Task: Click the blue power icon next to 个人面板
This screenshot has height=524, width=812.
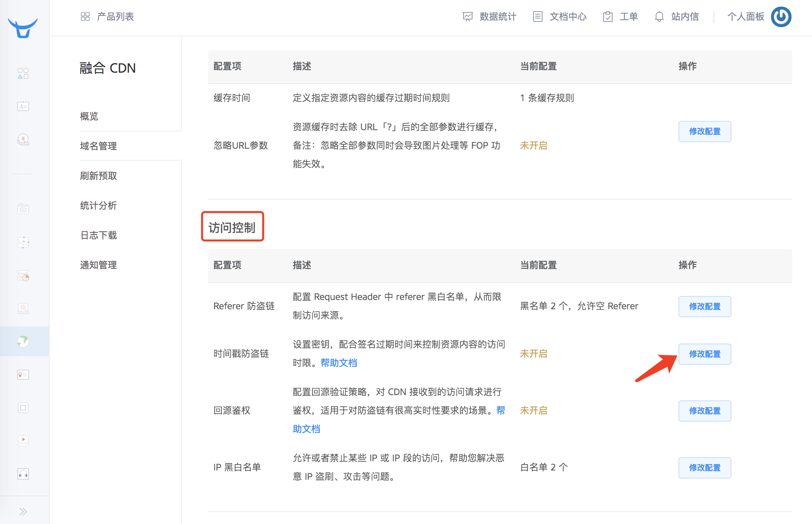Action: click(x=781, y=16)
